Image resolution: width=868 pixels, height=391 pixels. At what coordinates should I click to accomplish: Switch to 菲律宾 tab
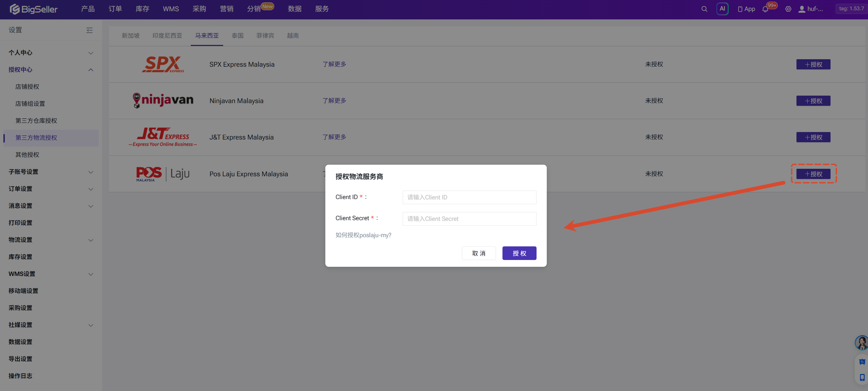click(265, 36)
